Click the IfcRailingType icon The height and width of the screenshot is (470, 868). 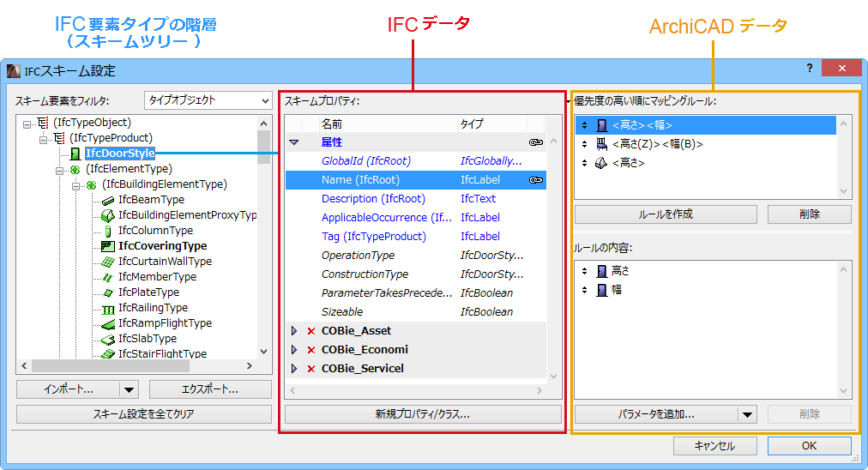point(108,308)
